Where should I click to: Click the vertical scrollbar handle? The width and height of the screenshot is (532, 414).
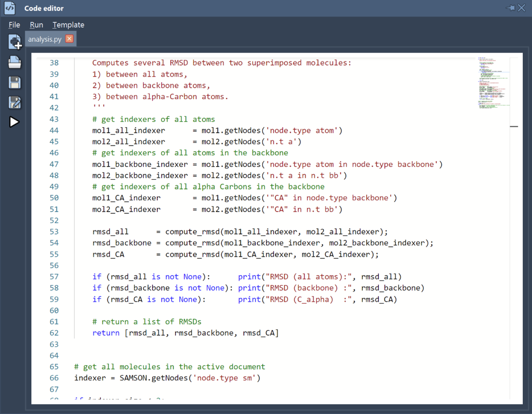(x=514, y=126)
